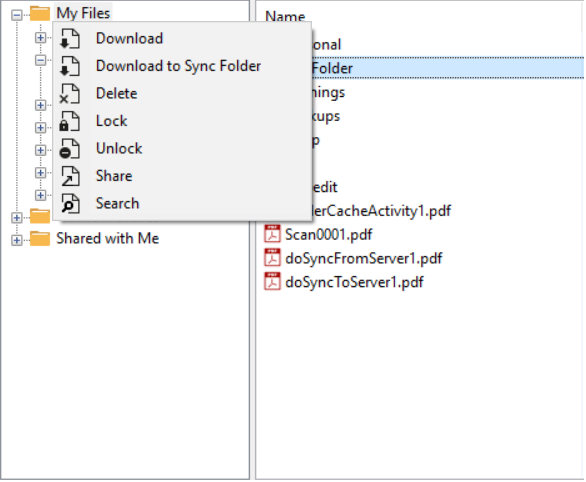Viewport: 586px width, 482px height.
Task: Click the Download to Sync Folder icon
Action: [70, 66]
